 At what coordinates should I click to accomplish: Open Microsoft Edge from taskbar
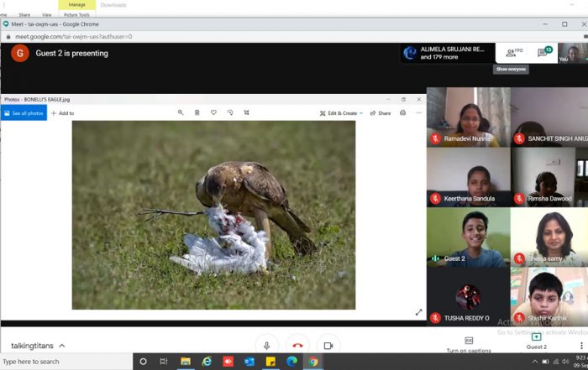(x=291, y=362)
